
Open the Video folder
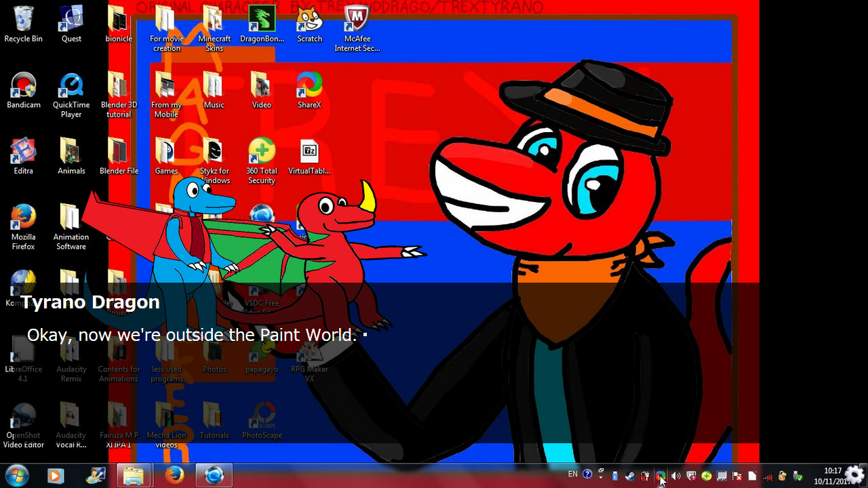click(262, 91)
